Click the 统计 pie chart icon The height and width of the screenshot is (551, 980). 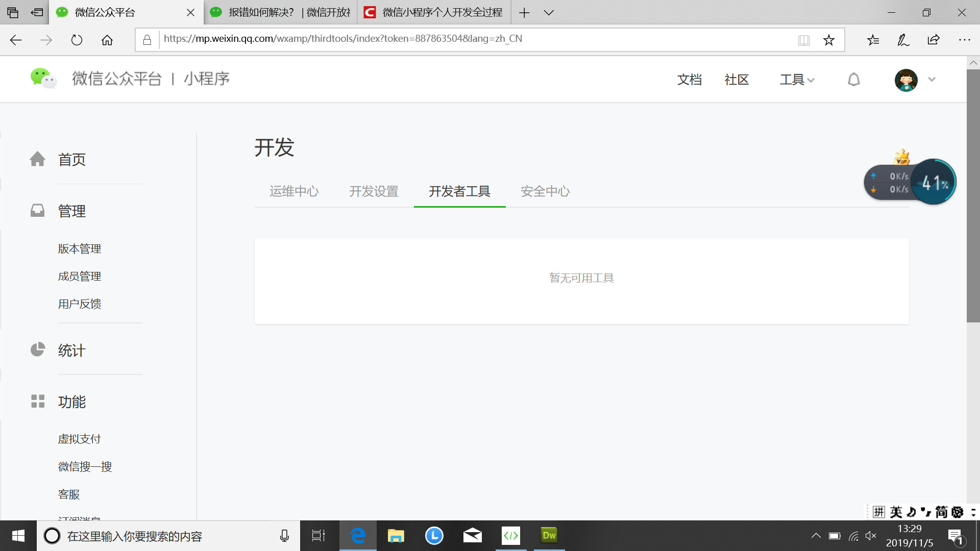(37, 349)
